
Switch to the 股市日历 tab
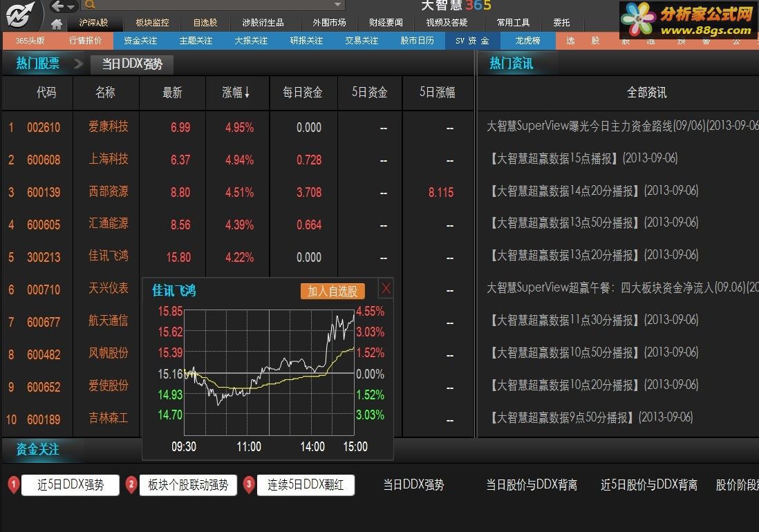click(x=418, y=41)
